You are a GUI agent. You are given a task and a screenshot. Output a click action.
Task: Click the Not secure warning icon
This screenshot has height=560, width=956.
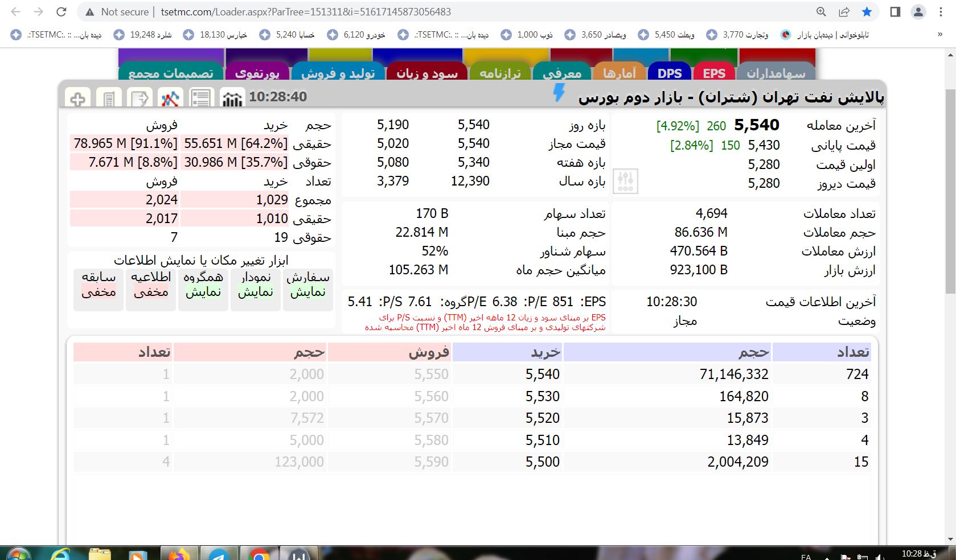coord(89,12)
